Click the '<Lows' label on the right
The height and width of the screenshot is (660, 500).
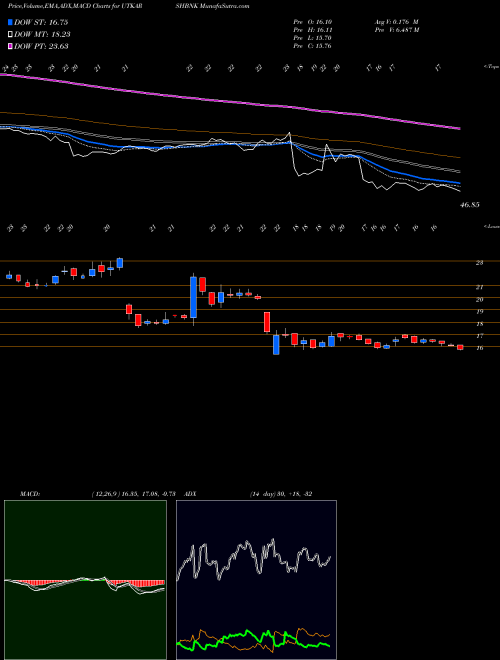(491, 226)
